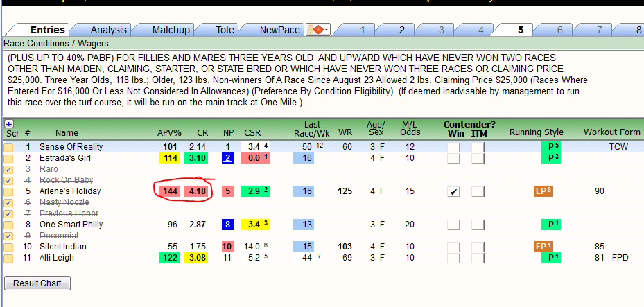Click orange EP 1 badge for Silent Indian
The image size is (644, 307).
(x=543, y=246)
